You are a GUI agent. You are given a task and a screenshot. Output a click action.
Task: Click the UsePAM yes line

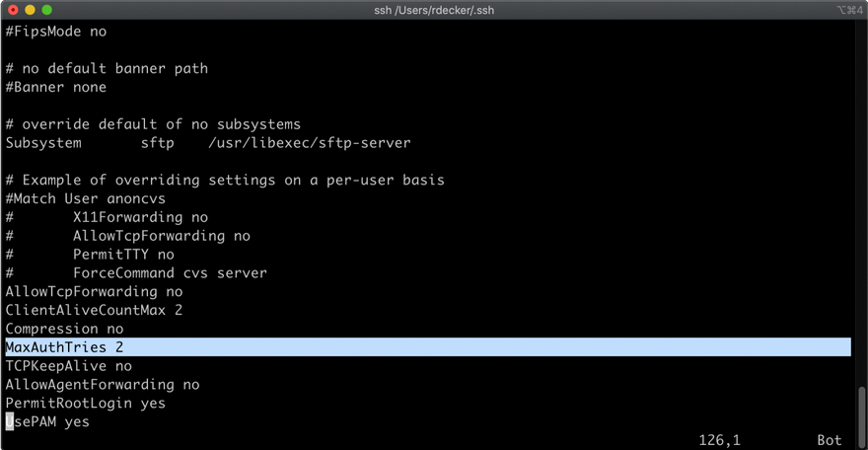click(47, 421)
